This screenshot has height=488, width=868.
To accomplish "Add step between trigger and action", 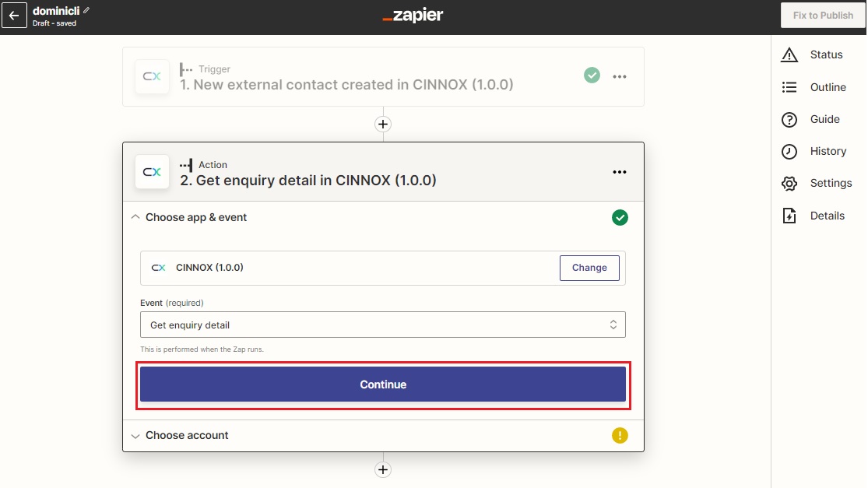I will coord(383,124).
